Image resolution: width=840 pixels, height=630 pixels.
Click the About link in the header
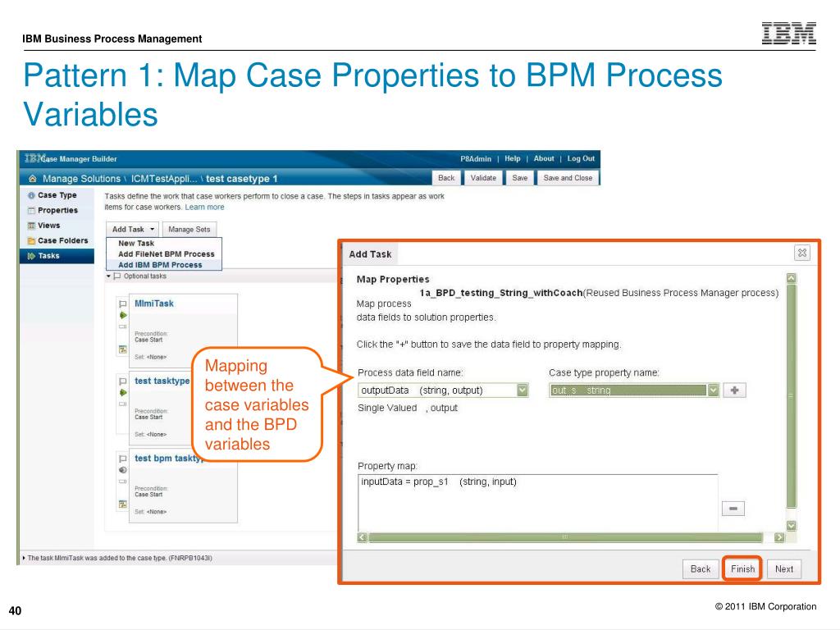coord(544,158)
